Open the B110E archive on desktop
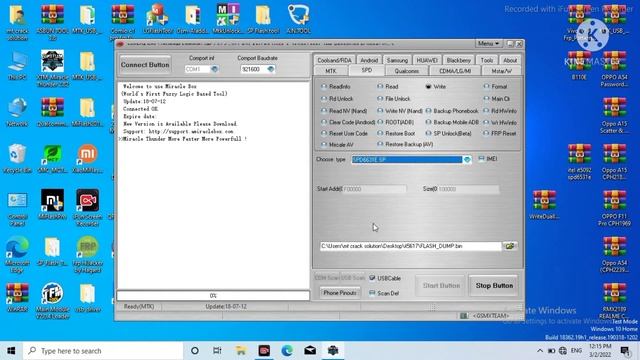Screen dimensions: 640x360 (x=579, y=65)
